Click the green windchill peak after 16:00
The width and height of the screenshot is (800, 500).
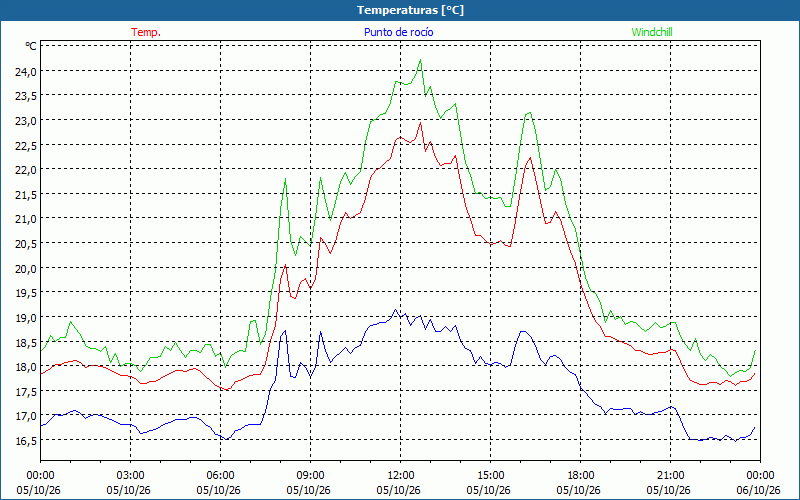530,113
